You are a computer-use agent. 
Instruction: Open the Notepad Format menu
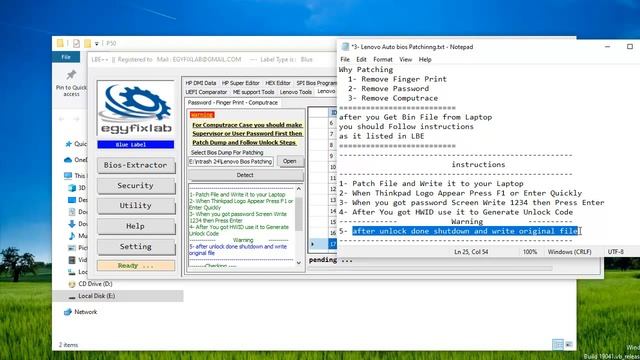(383, 60)
